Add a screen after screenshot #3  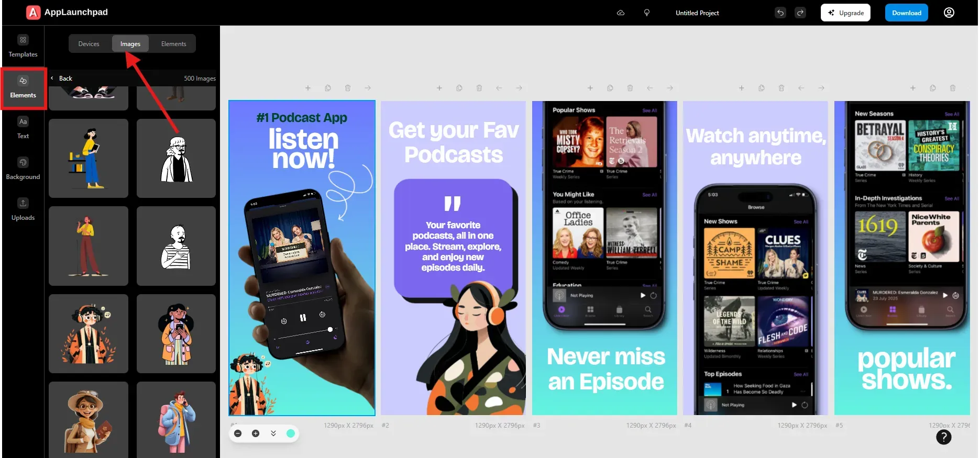pos(590,88)
